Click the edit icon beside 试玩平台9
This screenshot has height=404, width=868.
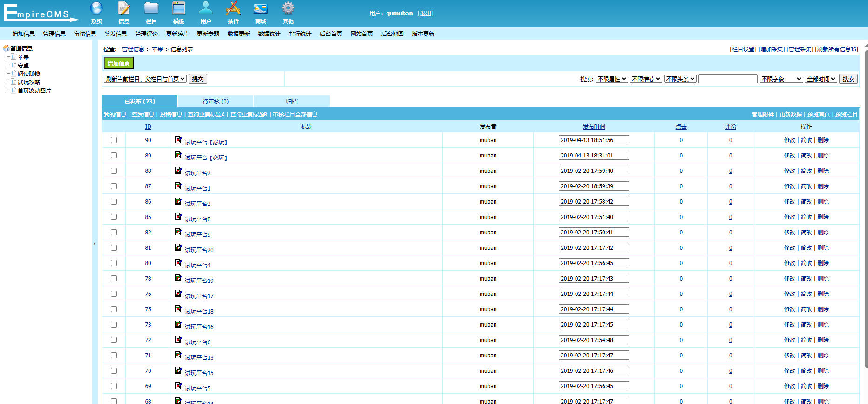tap(178, 232)
